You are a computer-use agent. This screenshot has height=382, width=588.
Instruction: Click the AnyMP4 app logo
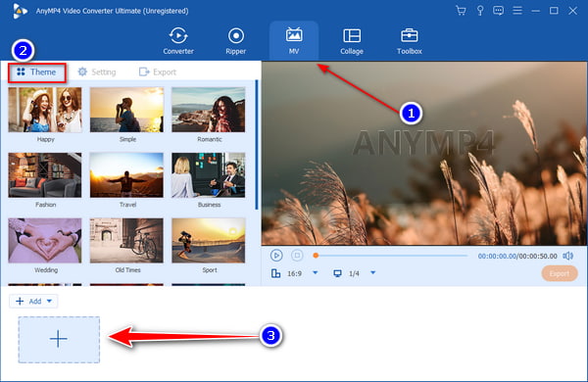(x=20, y=11)
